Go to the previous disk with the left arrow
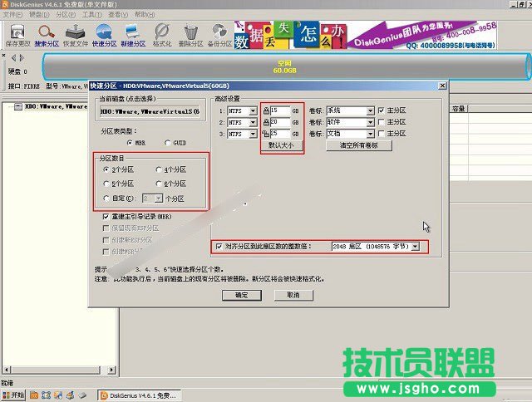This screenshot has width=532, height=402. pyautogui.click(x=13, y=58)
